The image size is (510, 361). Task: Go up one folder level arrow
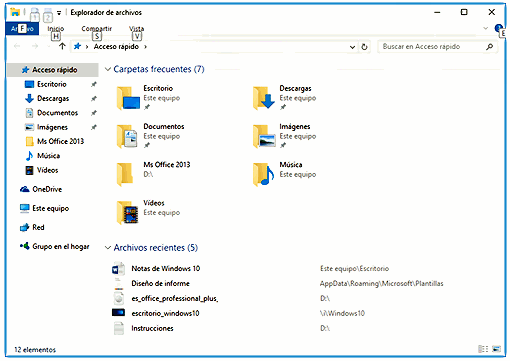point(62,46)
